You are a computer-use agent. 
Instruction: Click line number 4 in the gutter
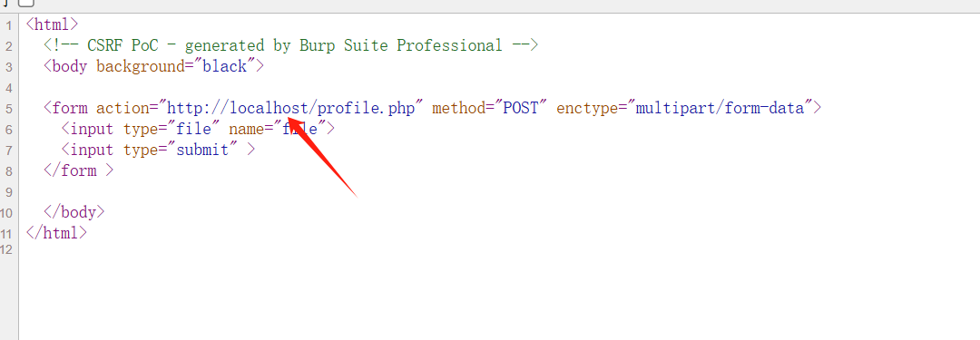[x=9, y=88]
